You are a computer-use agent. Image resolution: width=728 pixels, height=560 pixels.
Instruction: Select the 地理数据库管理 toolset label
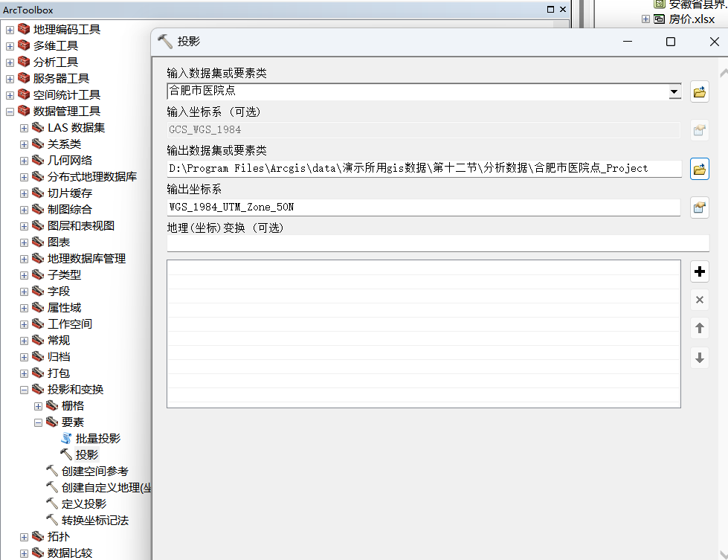point(86,259)
